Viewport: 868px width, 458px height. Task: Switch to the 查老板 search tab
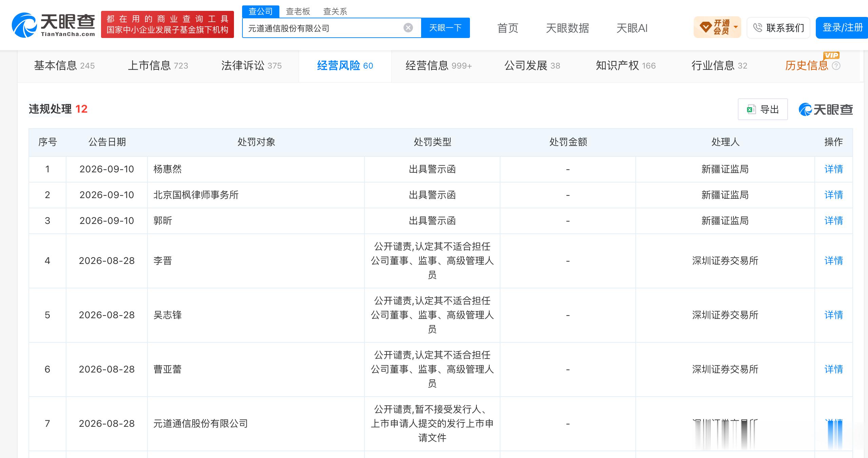point(298,12)
